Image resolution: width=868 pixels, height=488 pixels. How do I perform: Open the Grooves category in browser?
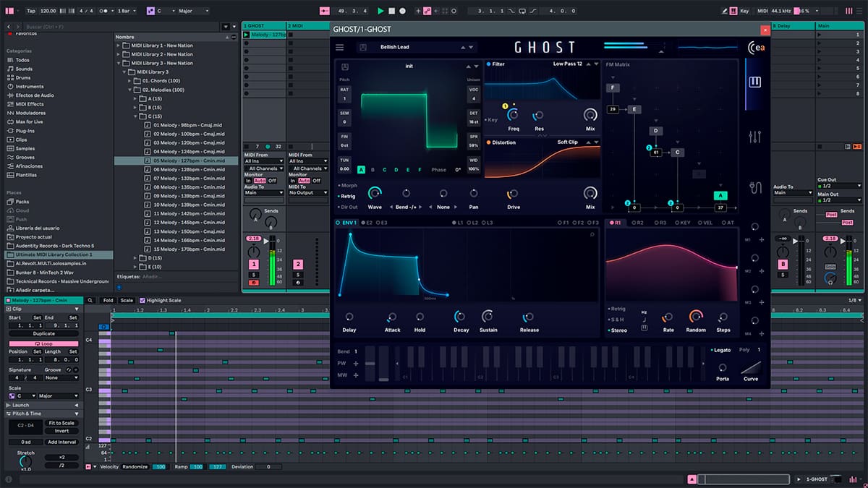click(x=25, y=157)
